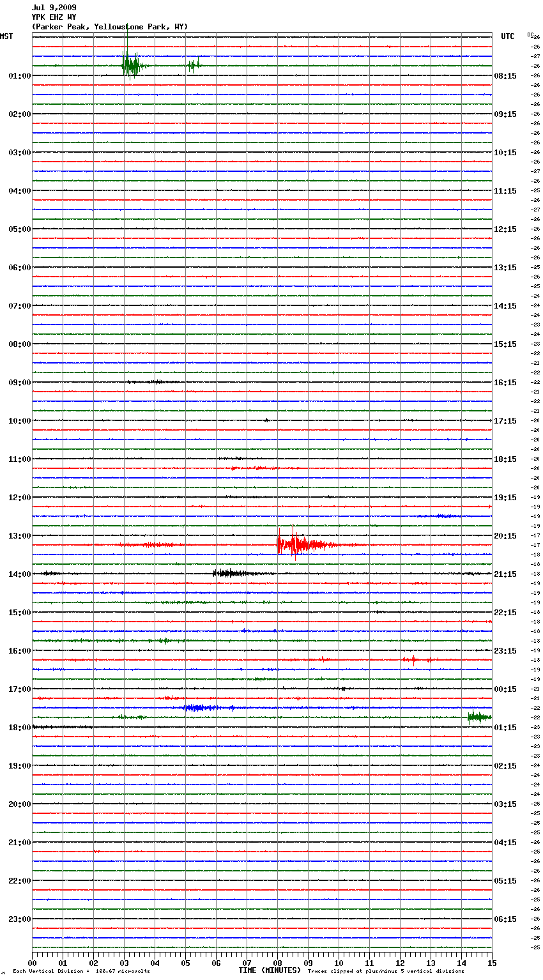Screen dimensions: 543x980
Task: Click the 15:15 UTC time label
Action: [505, 344]
